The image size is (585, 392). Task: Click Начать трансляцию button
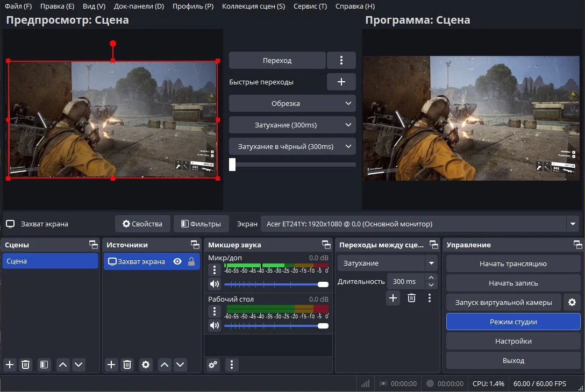(x=513, y=263)
